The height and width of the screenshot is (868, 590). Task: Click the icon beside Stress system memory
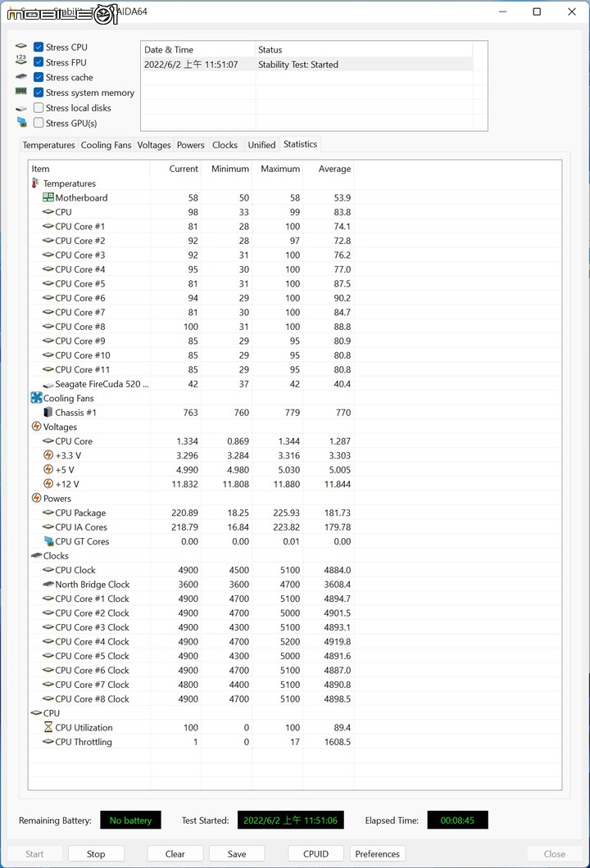click(21, 92)
